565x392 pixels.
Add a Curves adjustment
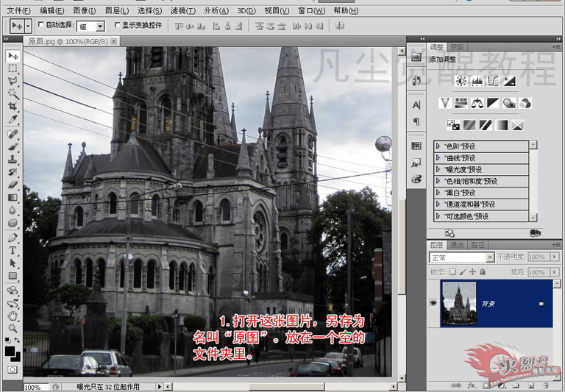point(493,82)
